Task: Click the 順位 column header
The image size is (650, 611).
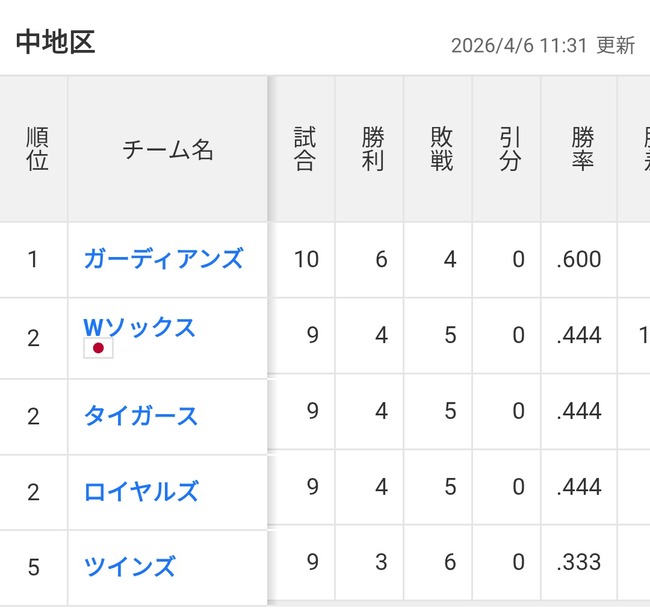Action: (x=34, y=150)
